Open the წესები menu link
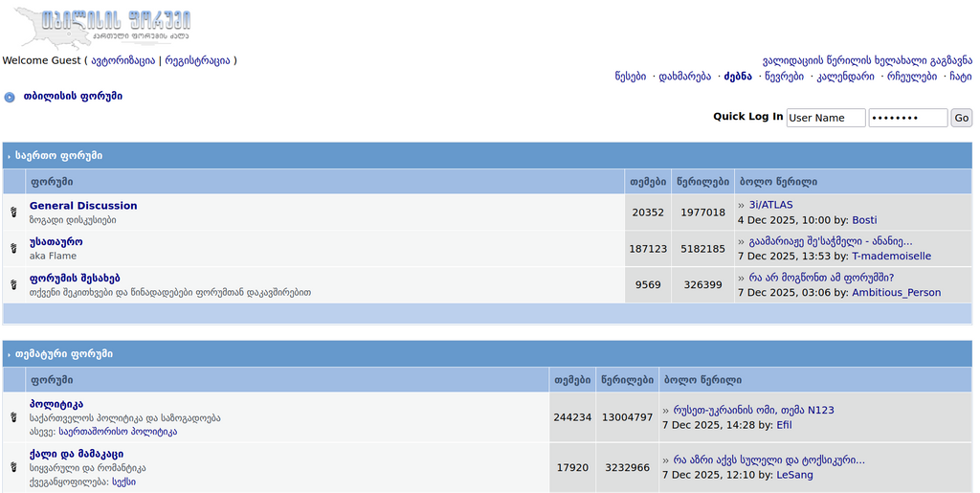Viewport: 980px width, 493px height. (x=630, y=77)
